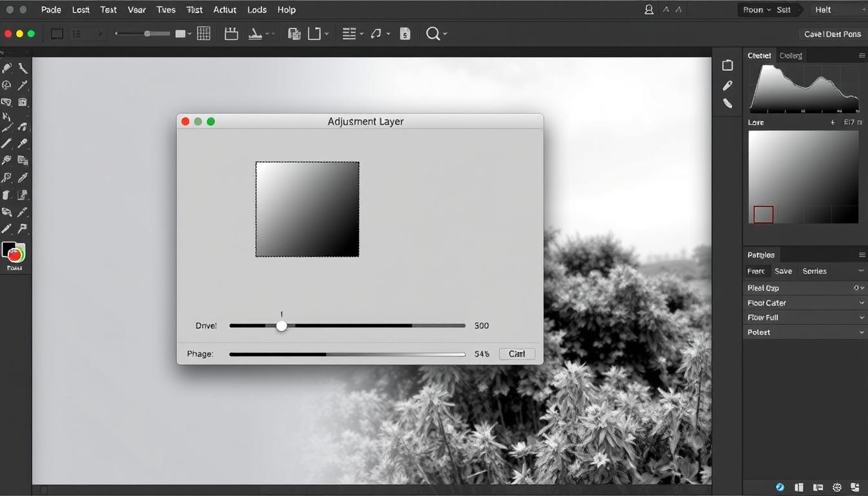Click the user account icon in menu bar

pos(649,10)
